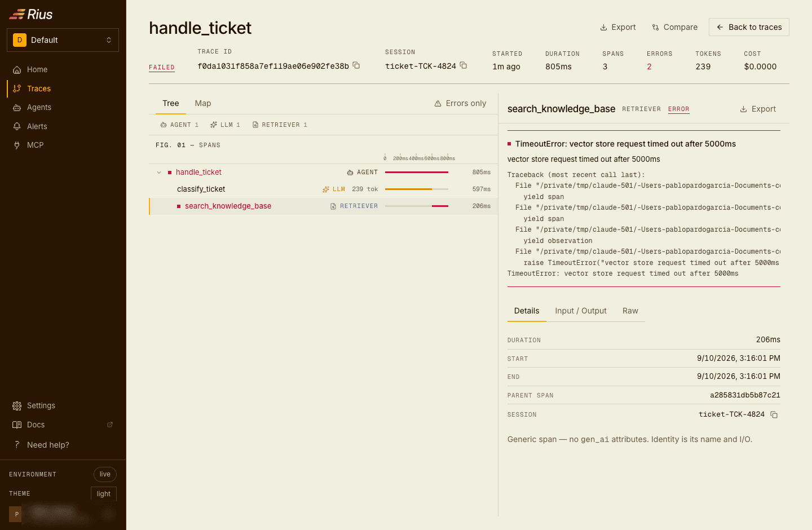
Task: Go back to traces
Action: point(749,27)
